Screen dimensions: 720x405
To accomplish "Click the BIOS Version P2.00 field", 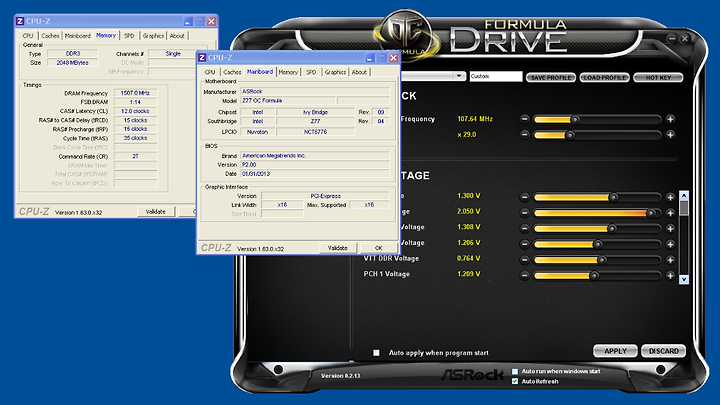I will 315,165.
